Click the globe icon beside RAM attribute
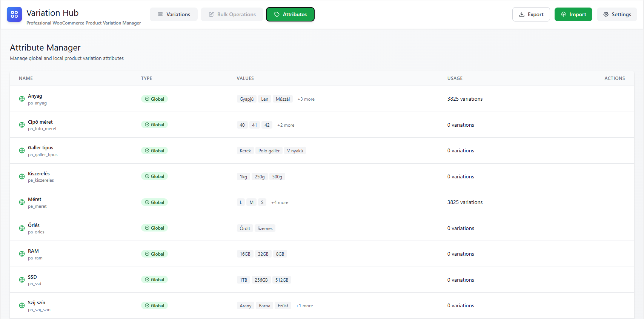 (x=22, y=254)
